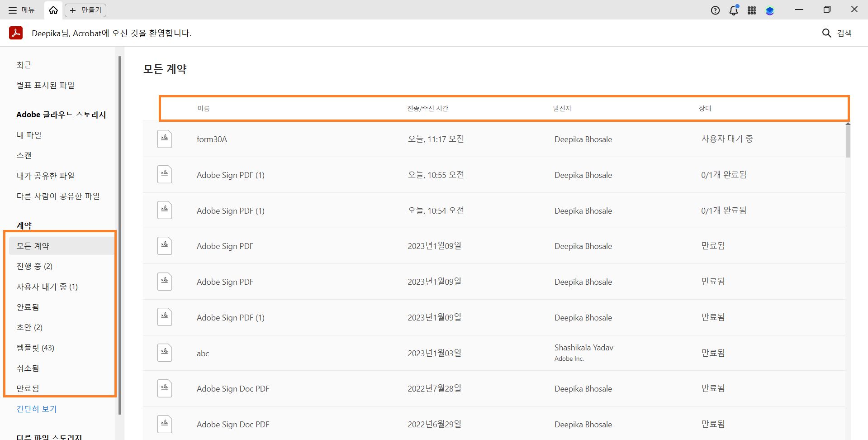Sort by the 상태 column header
This screenshot has width=868, height=440.
point(705,109)
